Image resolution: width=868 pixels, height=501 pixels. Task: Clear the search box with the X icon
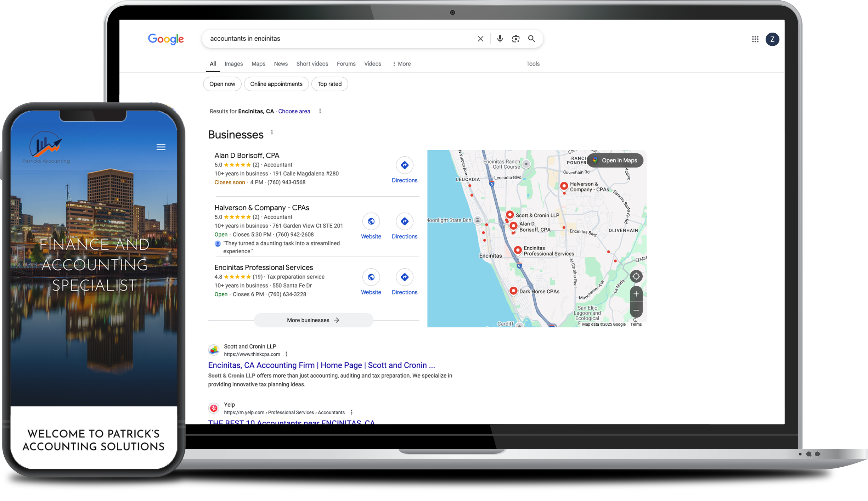pos(480,39)
